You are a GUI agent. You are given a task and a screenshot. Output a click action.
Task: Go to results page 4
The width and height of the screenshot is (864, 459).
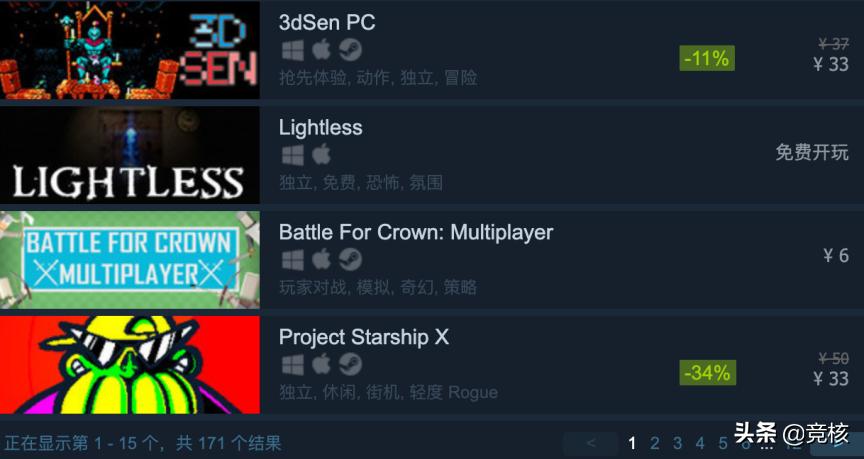700,443
